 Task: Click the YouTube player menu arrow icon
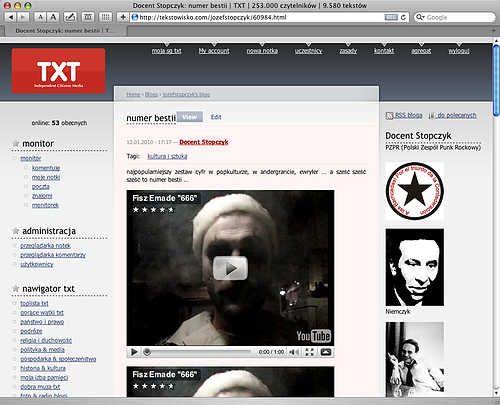click(326, 352)
